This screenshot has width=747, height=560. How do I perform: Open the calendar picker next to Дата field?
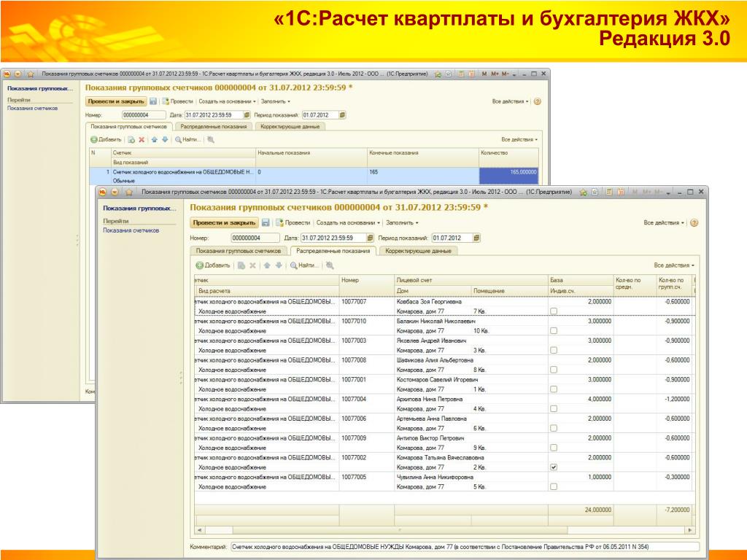coord(370,238)
